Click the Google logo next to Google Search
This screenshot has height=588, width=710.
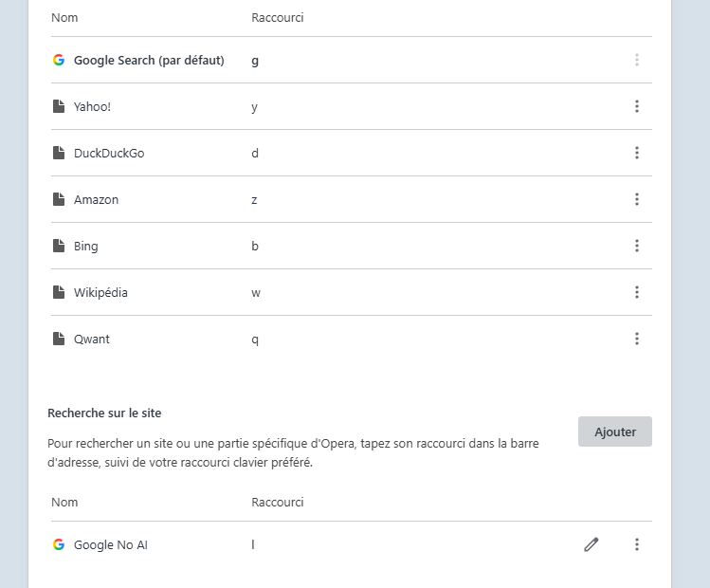[x=59, y=60]
